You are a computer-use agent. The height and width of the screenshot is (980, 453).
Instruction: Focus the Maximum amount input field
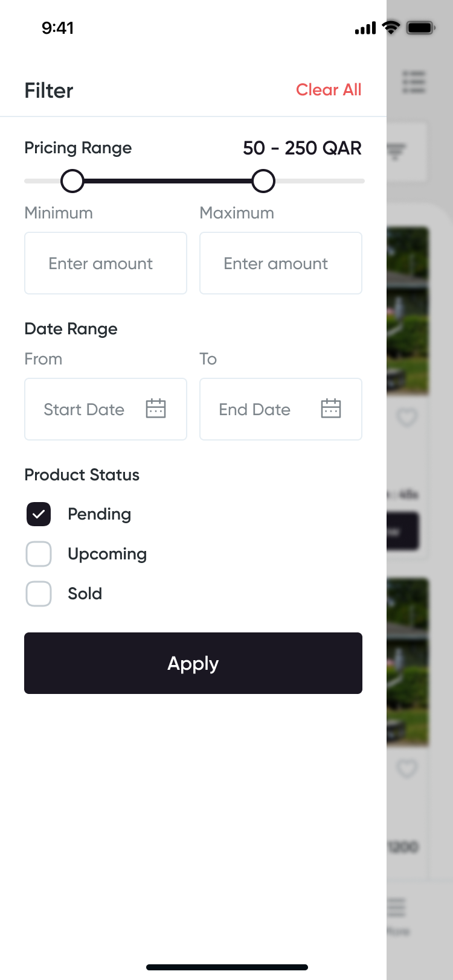[x=281, y=263]
